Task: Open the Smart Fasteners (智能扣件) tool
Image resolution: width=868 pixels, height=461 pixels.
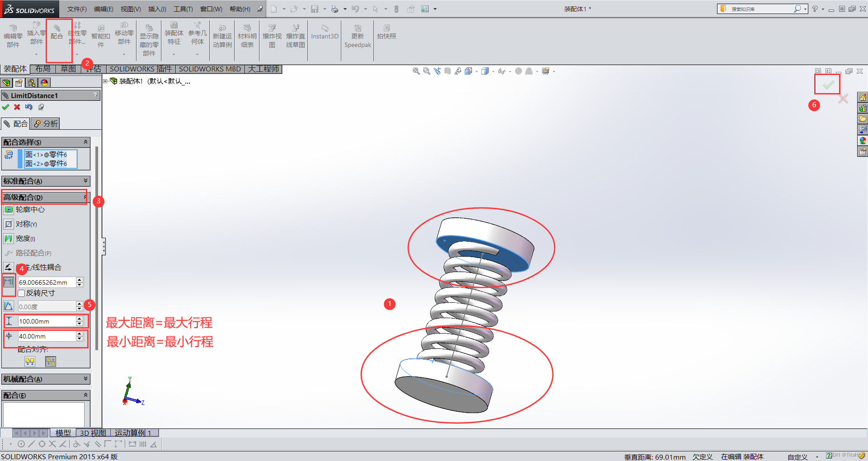Action: coord(101,36)
